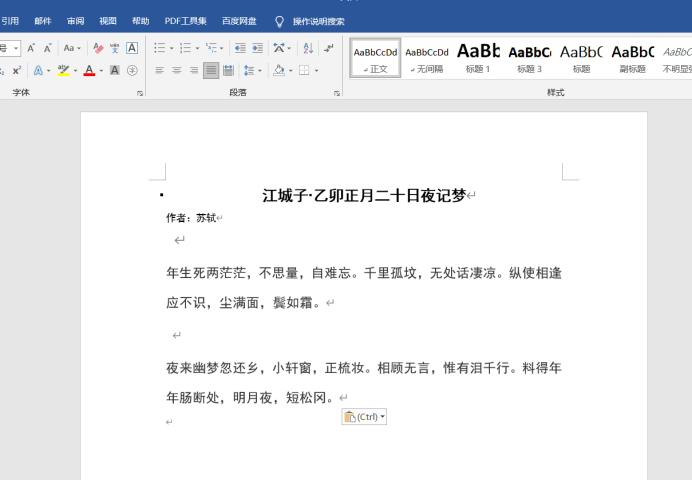Click the Bullets list icon
Screen dimensions: 692x480
[160, 48]
